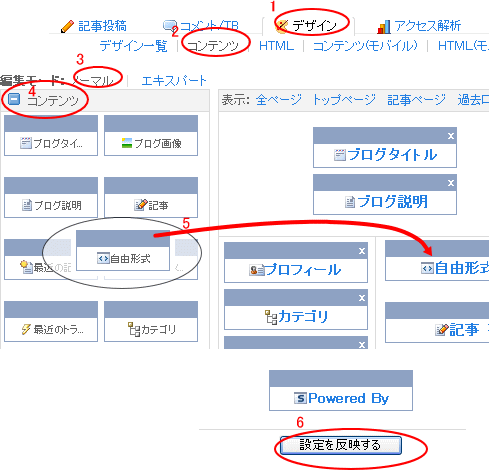Click the bar chart icon for アクセス解析

point(384,27)
